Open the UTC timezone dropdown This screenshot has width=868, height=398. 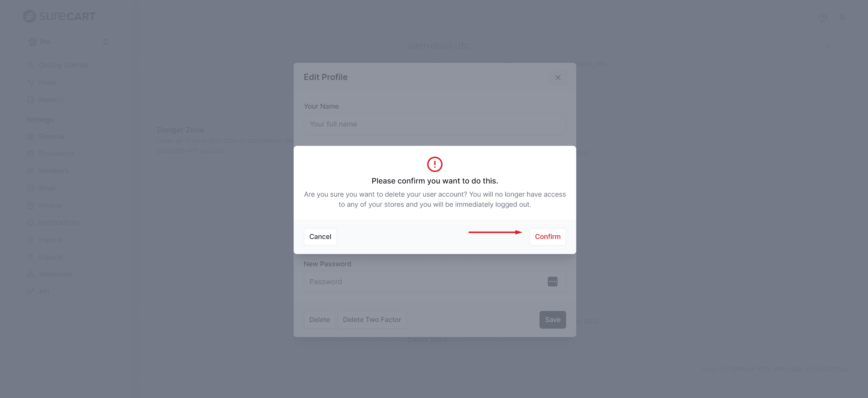(x=827, y=46)
